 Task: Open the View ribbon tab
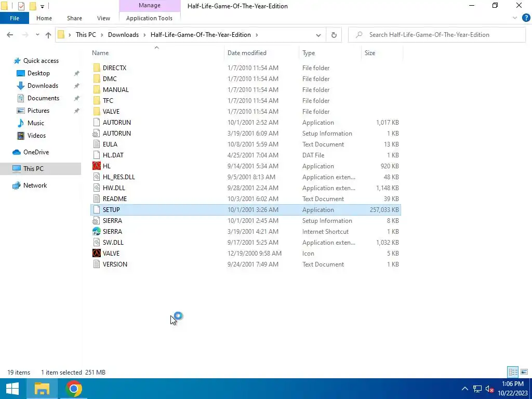tap(103, 18)
